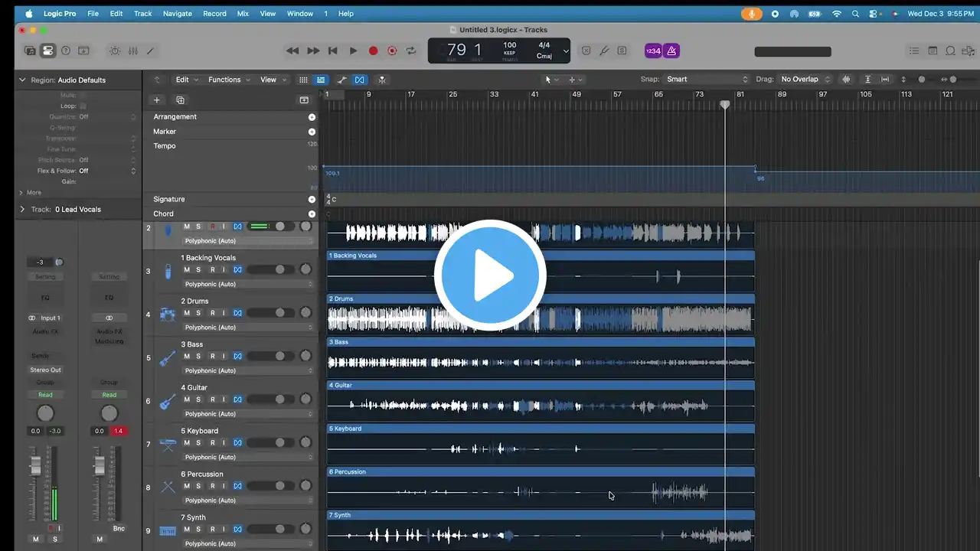980x551 pixels.
Task: Open the Toolbar download-tray icon
Action: point(83,51)
